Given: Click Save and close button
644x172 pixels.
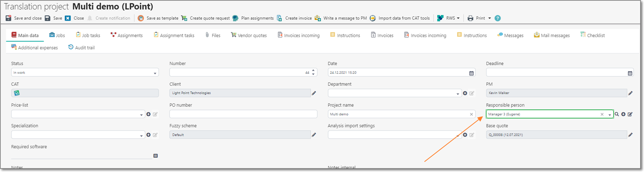Looking at the screenshot, I should pyautogui.click(x=24, y=18).
